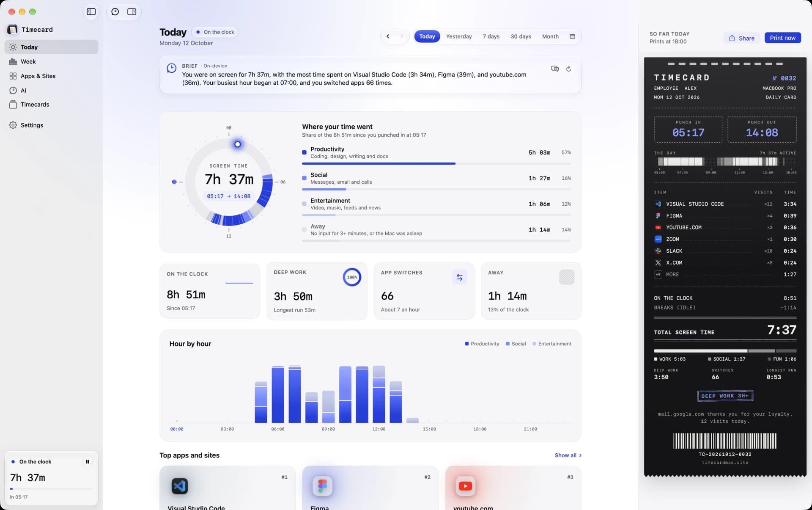Click the chat icon in the Brief card
This screenshot has width=812, height=510.
point(555,69)
